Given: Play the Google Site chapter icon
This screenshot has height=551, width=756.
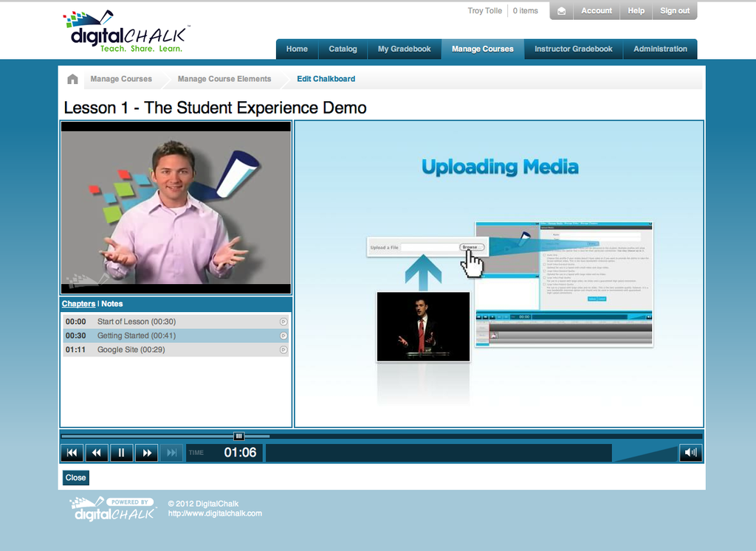Looking at the screenshot, I should coord(283,350).
